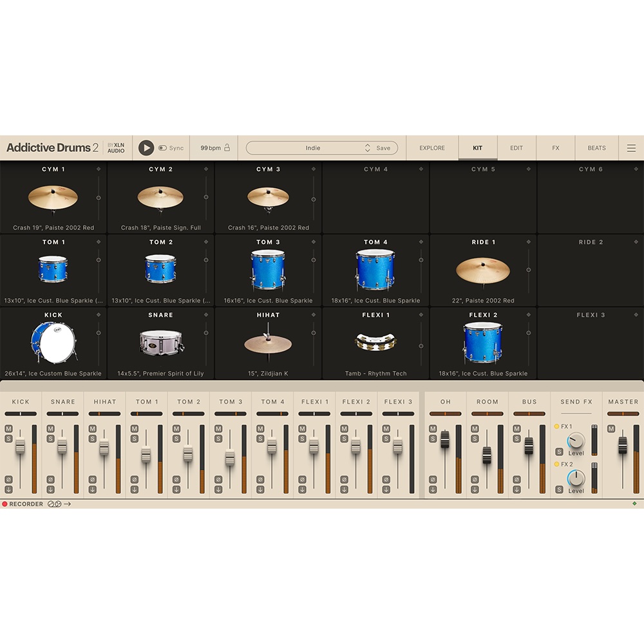Open the BEATS tab
Image resolution: width=644 pixels, height=644 pixels.
(x=596, y=148)
